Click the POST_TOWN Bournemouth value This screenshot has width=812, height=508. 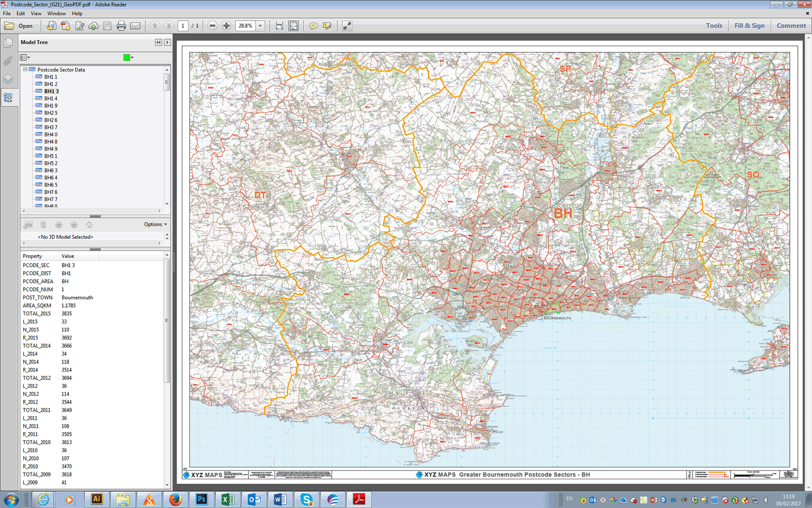[77, 297]
